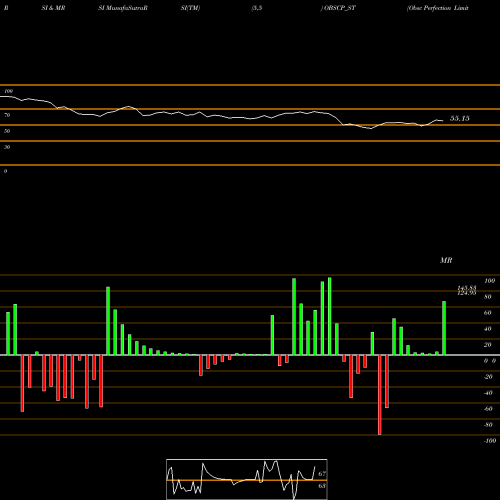
Task: Click the 80 label on MR axis
Action: tap(488, 297)
